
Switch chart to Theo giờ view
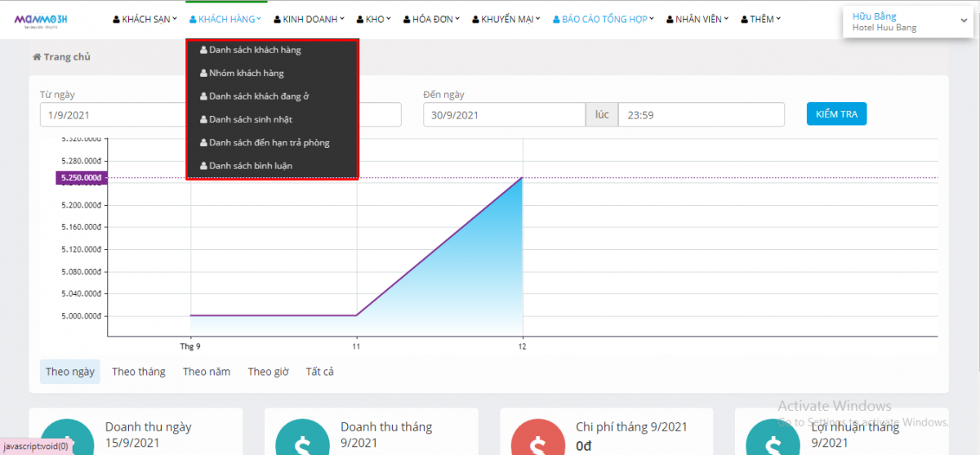tap(269, 372)
